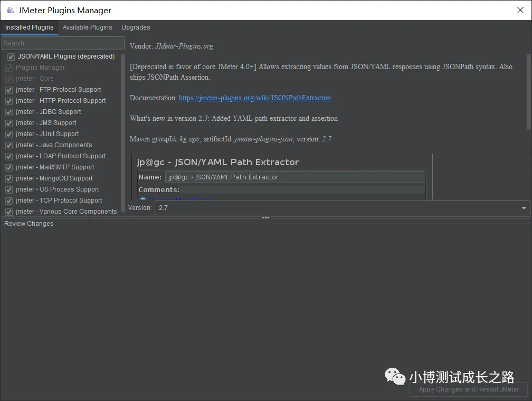Screen dimensions: 532x401
Task: Switch to the Installed Plugins tab
Action: pyautogui.click(x=29, y=27)
